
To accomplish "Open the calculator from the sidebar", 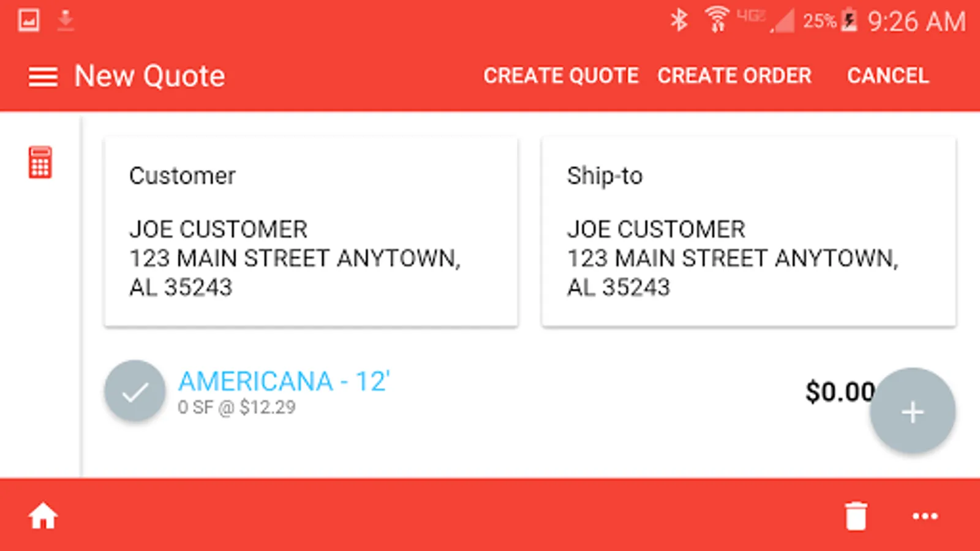I will click(40, 162).
